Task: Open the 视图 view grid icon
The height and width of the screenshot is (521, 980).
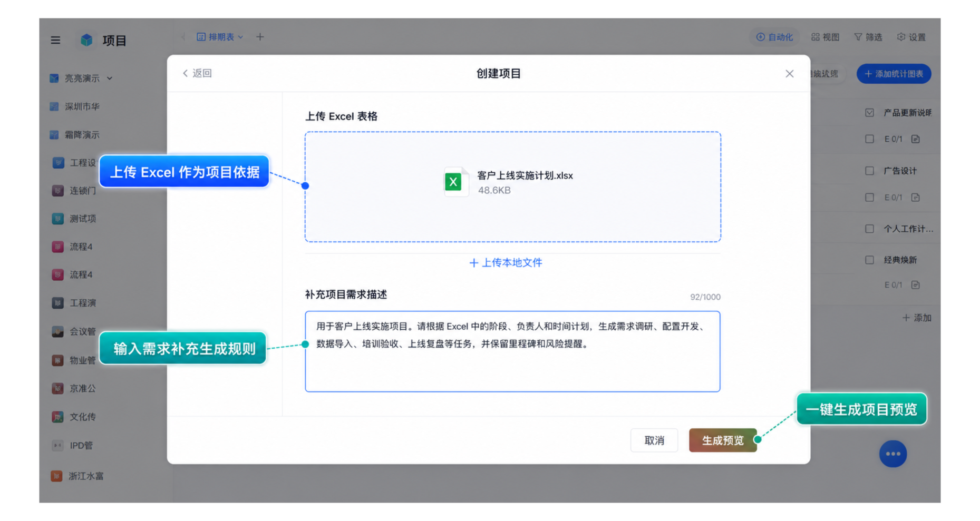Action: [816, 37]
